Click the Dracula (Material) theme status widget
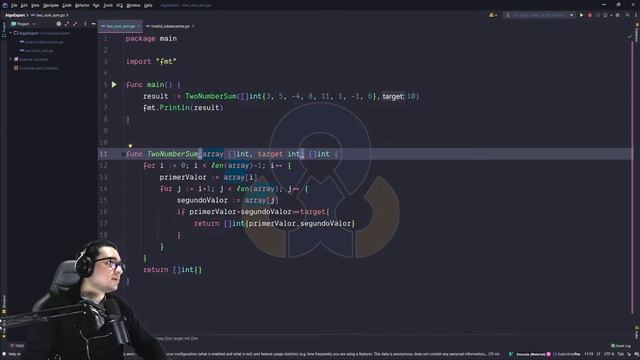 tap(531, 354)
